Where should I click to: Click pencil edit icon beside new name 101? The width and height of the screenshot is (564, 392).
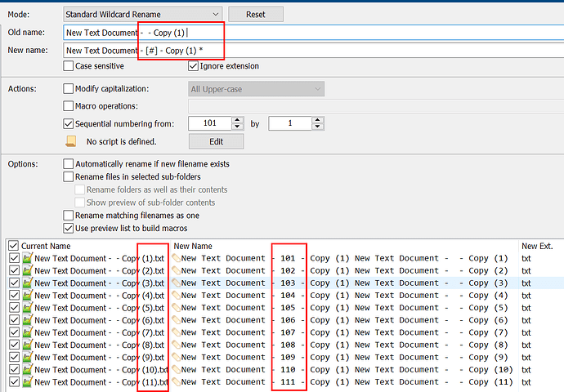pyautogui.click(x=177, y=258)
